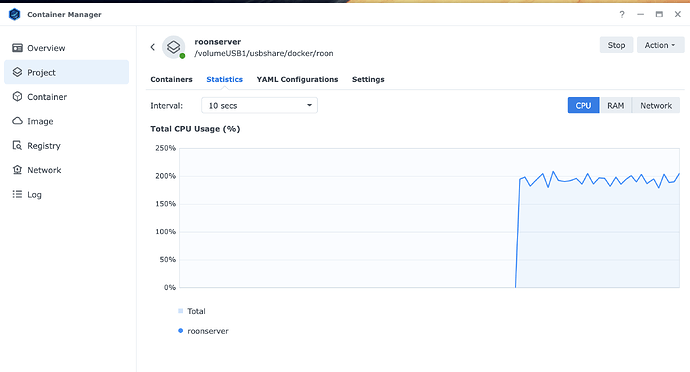This screenshot has height=372, width=690.
Task: Click the roonserver project title
Action: click(217, 42)
